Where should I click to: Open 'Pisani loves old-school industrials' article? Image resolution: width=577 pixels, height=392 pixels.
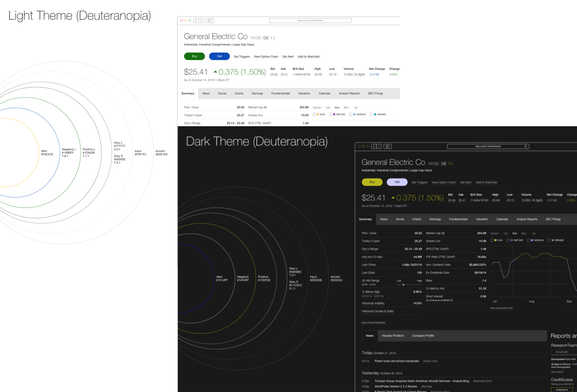pyautogui.click(x=397, y=361)
